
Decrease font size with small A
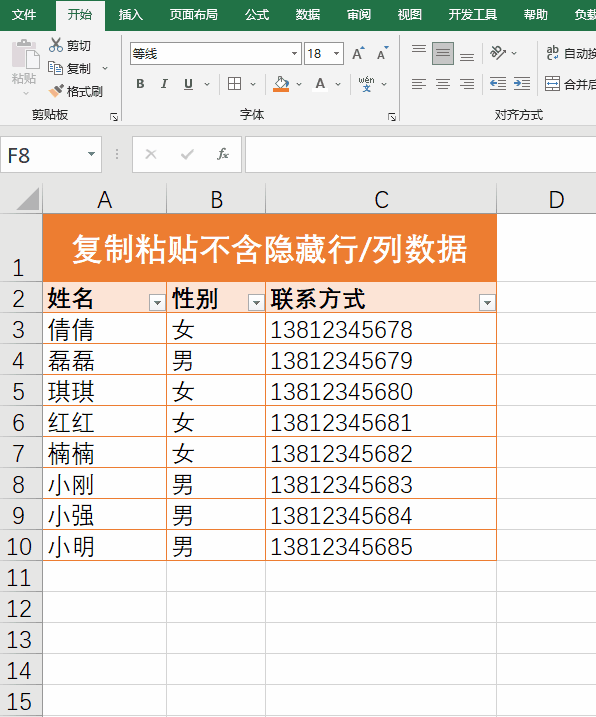pyautogui.click(x=382, y=54)
